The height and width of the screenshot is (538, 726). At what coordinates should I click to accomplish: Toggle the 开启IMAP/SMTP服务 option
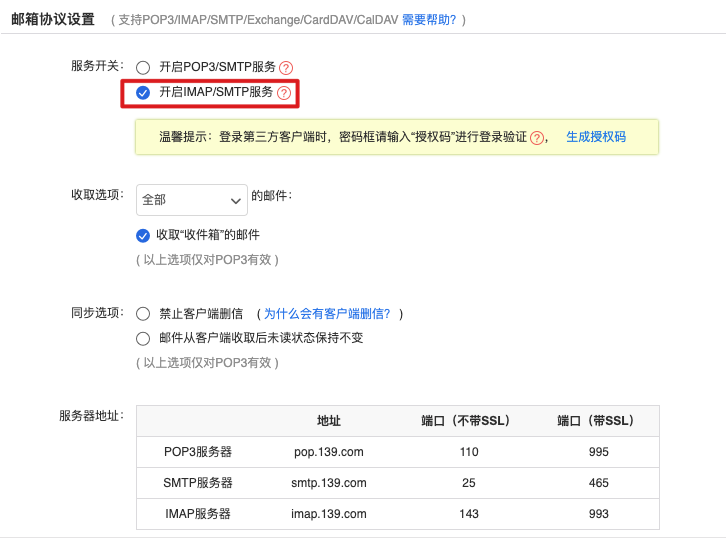pos(143,93)
